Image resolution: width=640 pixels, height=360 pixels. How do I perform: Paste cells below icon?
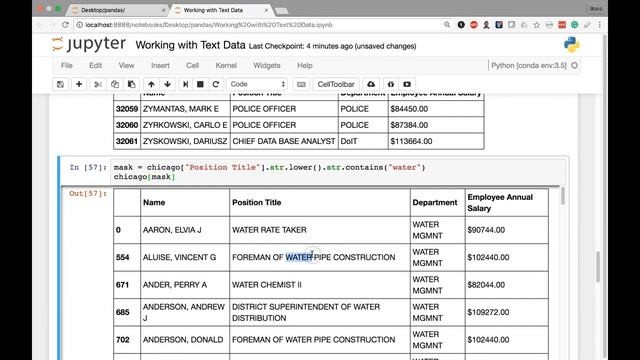point(131,84)
